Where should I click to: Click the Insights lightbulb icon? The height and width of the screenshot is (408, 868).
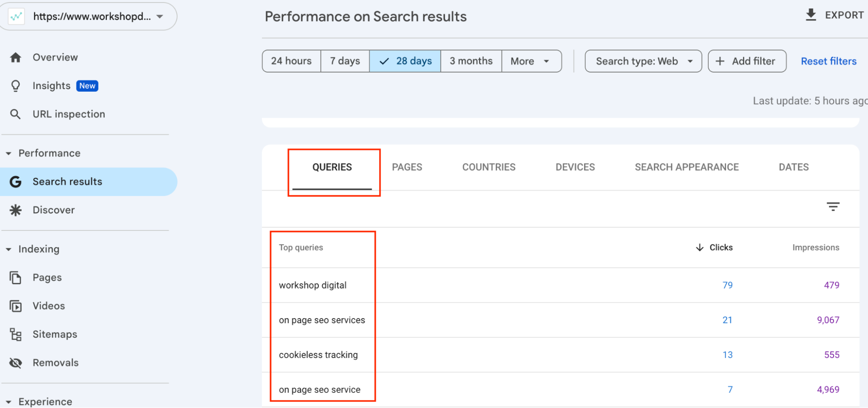click(16, 86)
